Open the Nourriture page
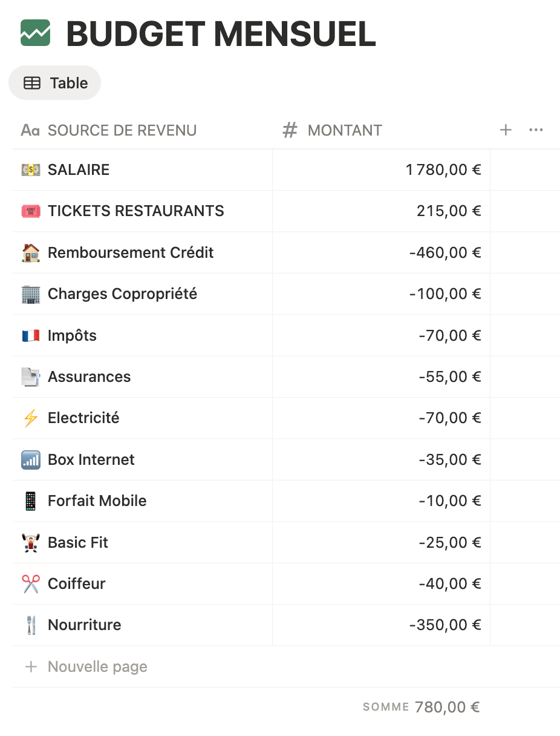Viewport: 560px width, 736px height. [x=85, y=625]
